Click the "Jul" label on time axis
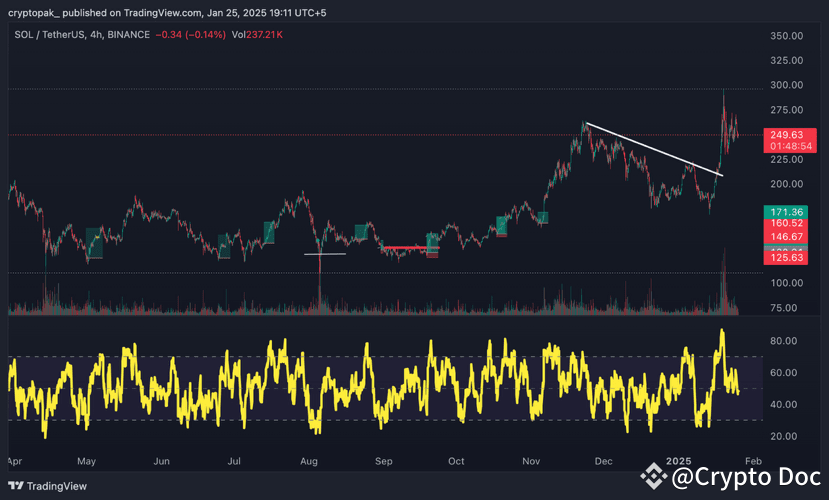Viewport: 829px width, 500px height. tap(234, 461)
